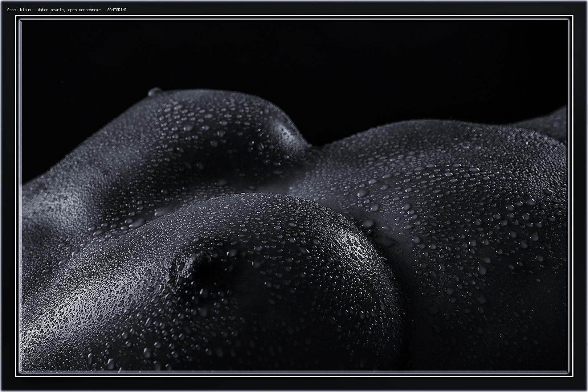588x392 pixels.
Task: Click the framed monochrome photograph
Action: click(x=294, y=195)
